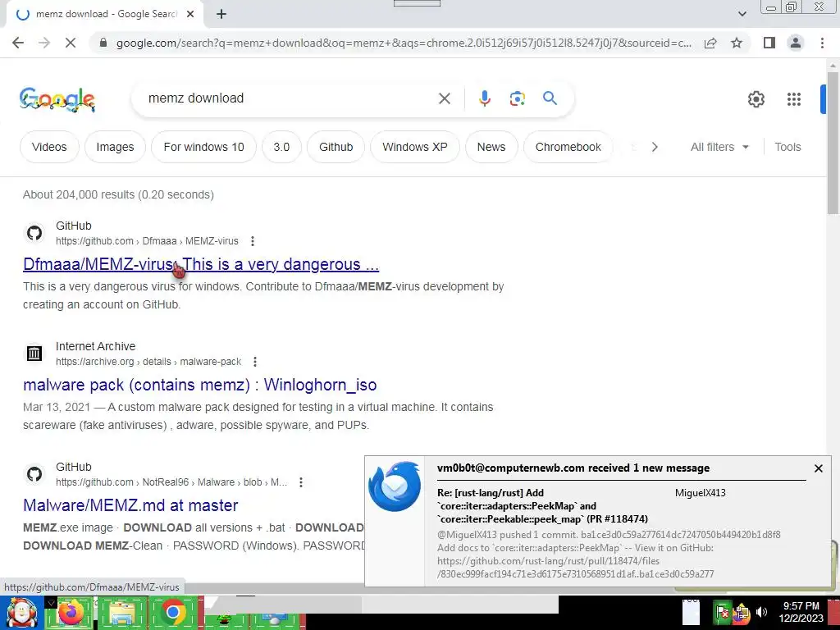Switch to the News results

click(x=491, y=147)
